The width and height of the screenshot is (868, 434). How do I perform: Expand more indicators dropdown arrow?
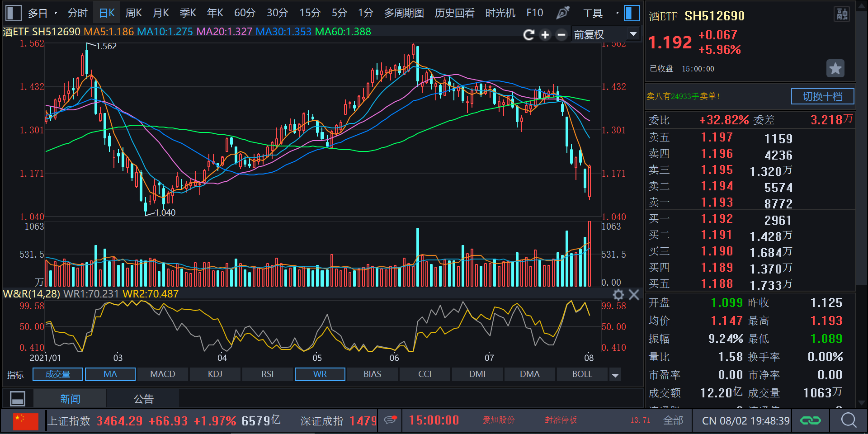(x=615, y=375)
